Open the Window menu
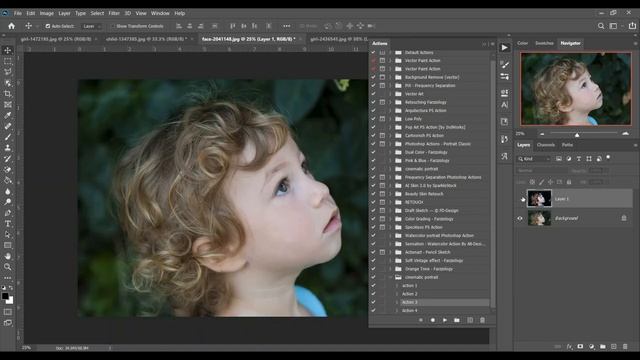 click(x=160, y=13)
